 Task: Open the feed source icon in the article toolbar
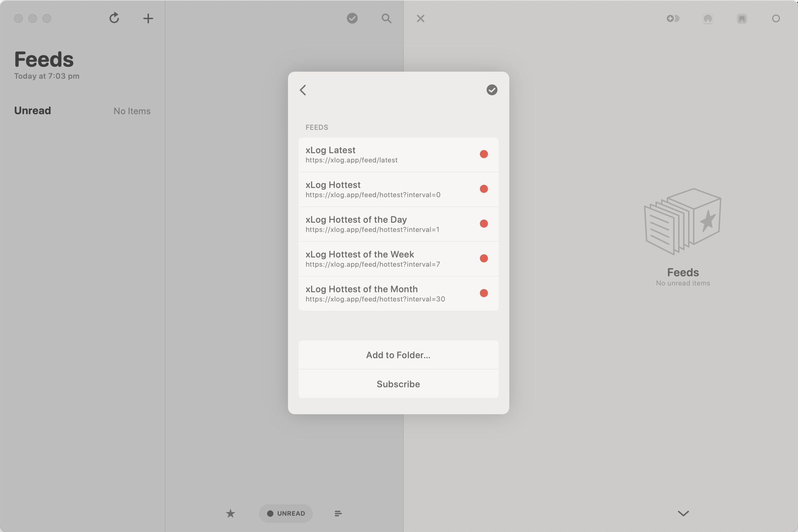tap(708, 18)
